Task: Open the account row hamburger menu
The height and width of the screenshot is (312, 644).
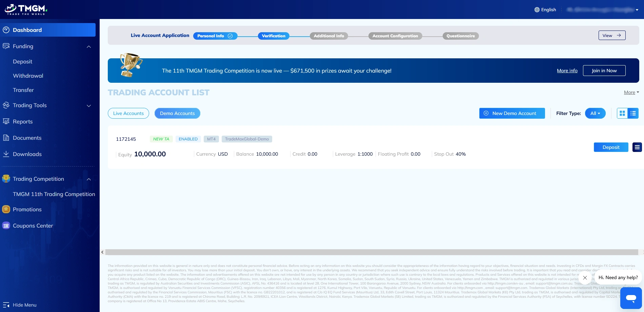Action: coord(637,147)
